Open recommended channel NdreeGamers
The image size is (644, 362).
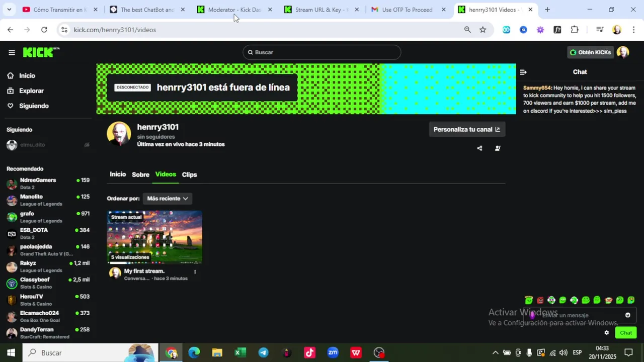(48, 184)
